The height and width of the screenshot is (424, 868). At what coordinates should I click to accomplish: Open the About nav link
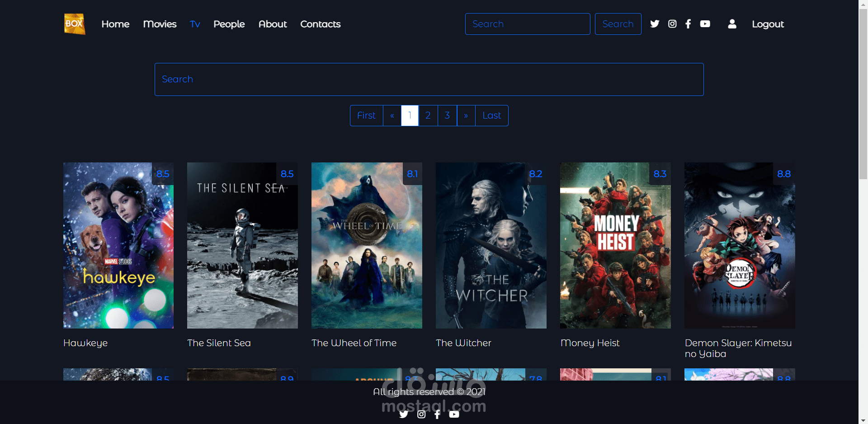[273, 24]
